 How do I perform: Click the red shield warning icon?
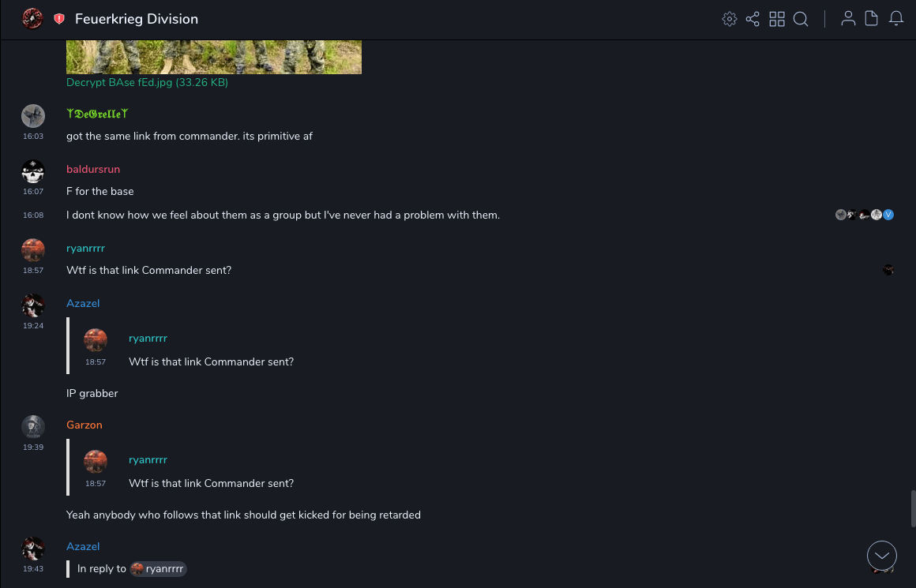point(59,19)
